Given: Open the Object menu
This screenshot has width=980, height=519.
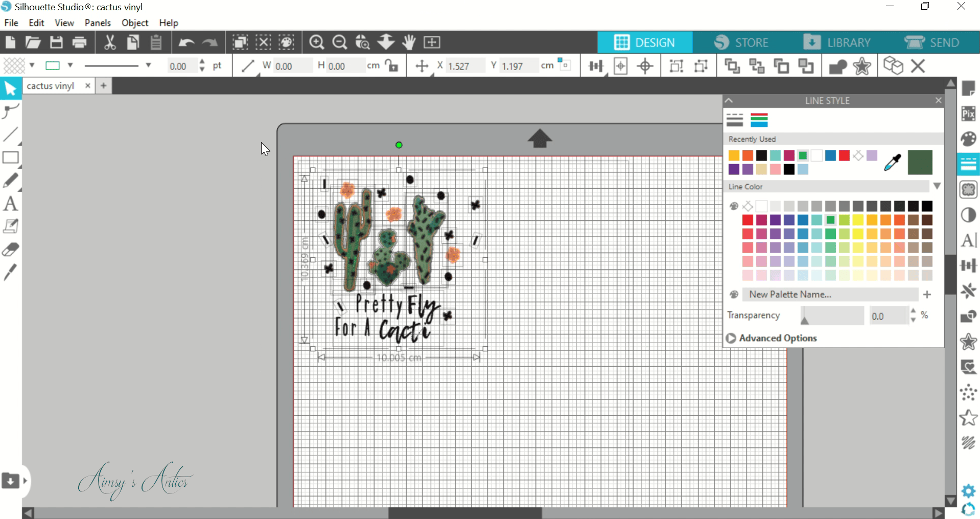Looking at the screenshot, I should 135,23.
